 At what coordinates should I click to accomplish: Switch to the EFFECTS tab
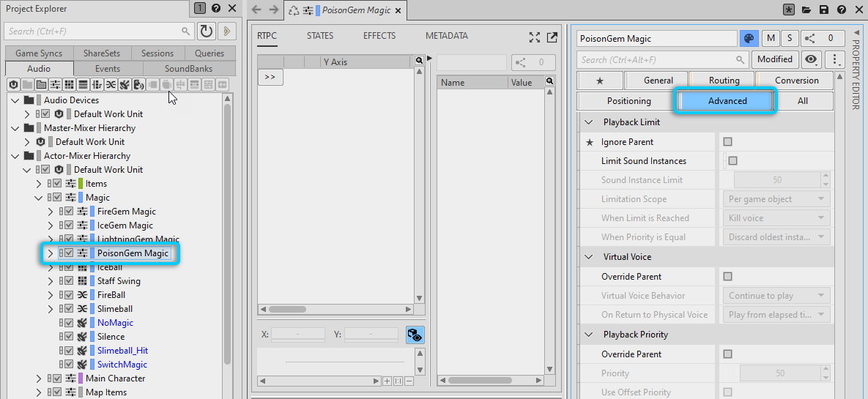click(x=379, y=36)
